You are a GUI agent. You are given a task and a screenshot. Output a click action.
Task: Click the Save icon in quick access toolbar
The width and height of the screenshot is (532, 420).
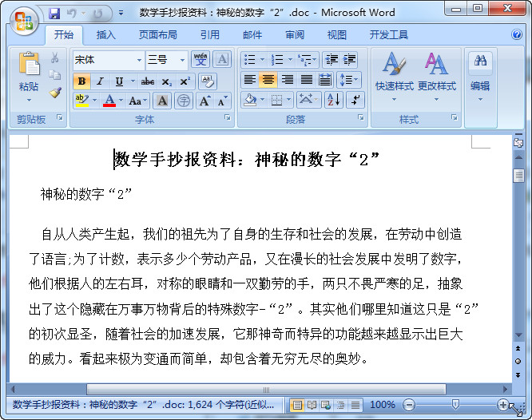click(x=54, y=14)
